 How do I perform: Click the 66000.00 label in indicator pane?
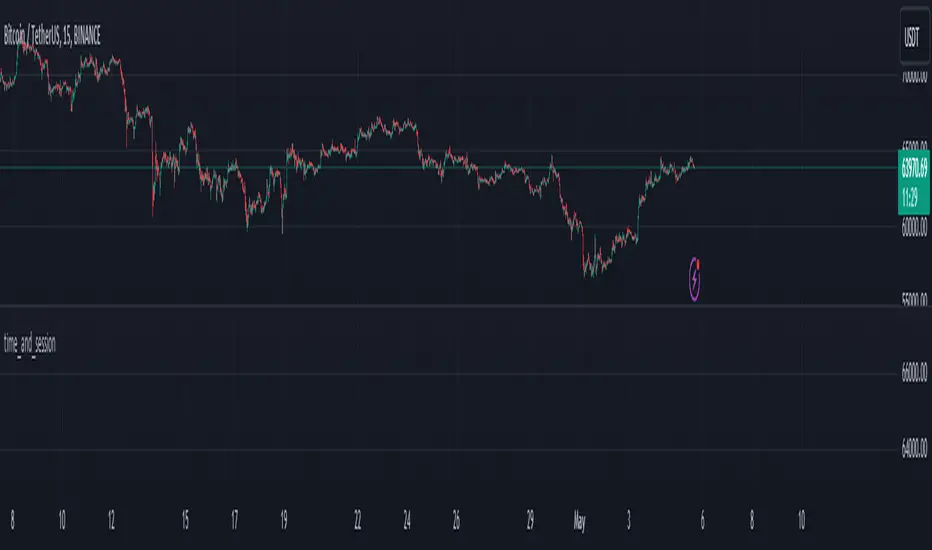pos(914,373)
